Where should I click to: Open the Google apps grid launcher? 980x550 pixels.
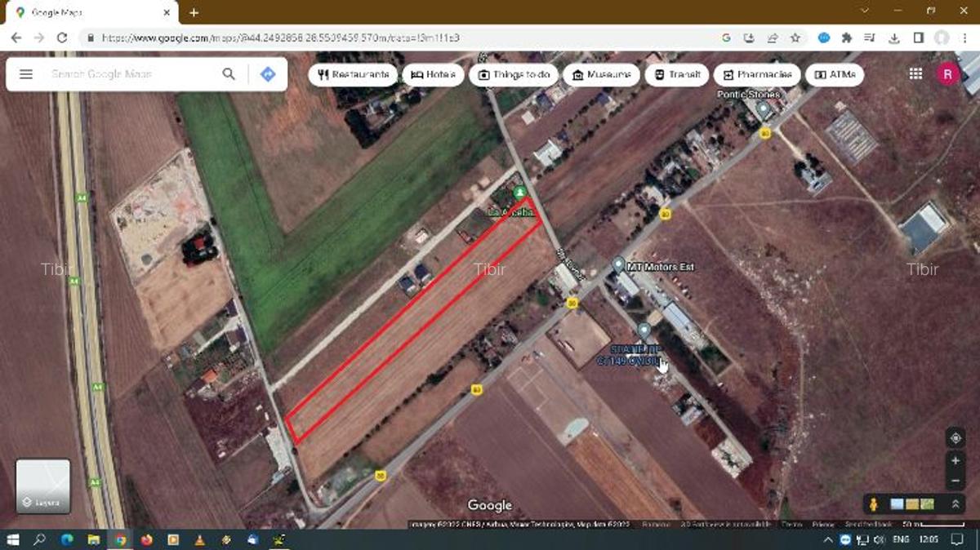tap(914, 73)
